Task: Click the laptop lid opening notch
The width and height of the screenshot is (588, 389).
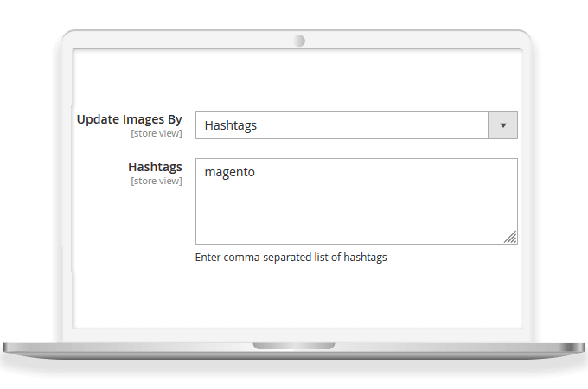Action: tap(293, 346)
